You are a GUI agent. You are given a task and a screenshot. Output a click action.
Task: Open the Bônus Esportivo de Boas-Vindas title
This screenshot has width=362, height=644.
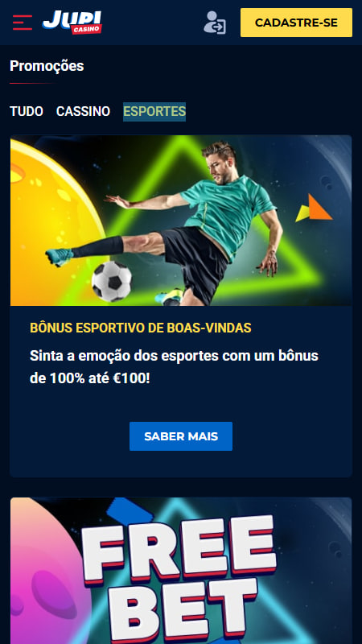click(140, 328)
